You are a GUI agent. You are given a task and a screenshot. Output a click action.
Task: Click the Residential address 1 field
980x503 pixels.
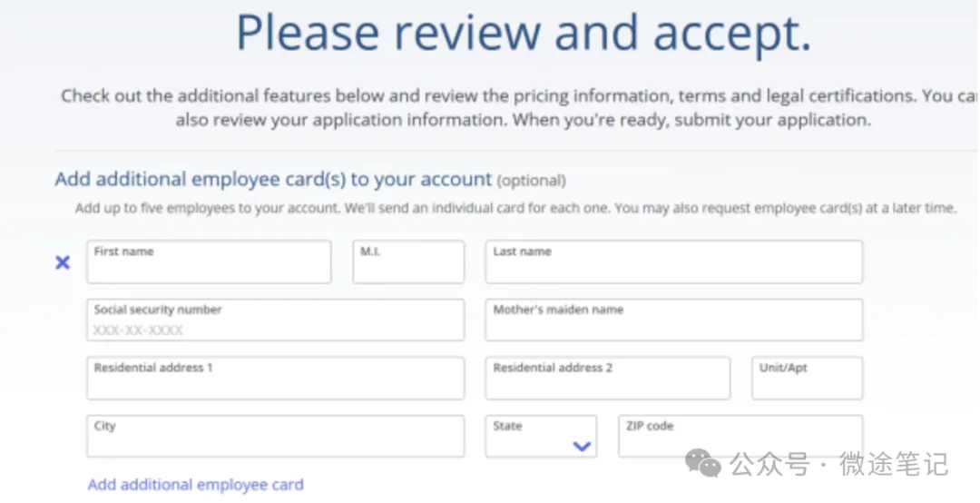[276, 378]
